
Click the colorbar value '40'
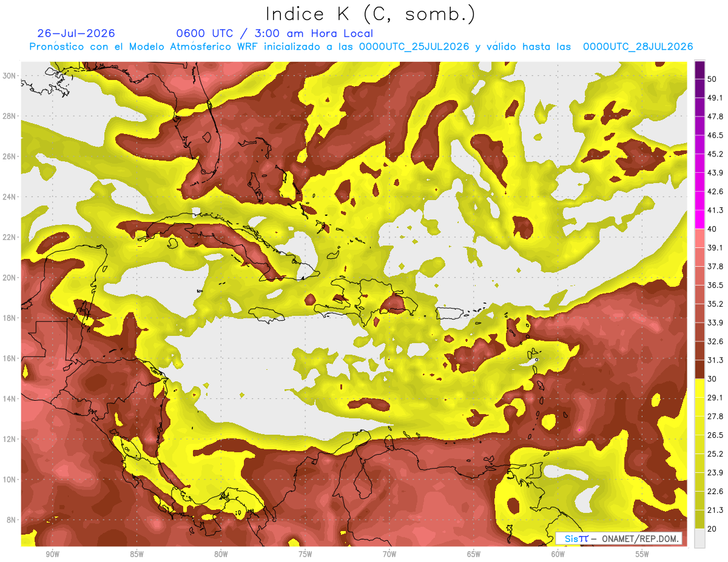click(x=712, y=229)
